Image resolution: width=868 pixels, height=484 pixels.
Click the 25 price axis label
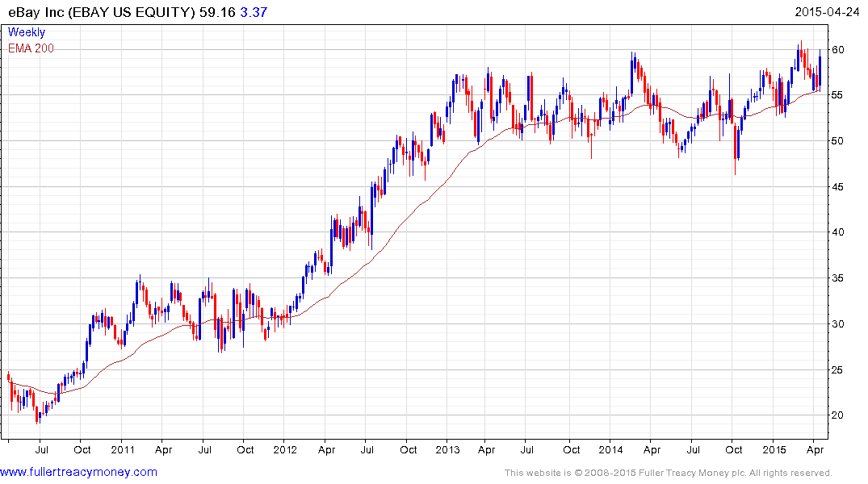(838, 370)
